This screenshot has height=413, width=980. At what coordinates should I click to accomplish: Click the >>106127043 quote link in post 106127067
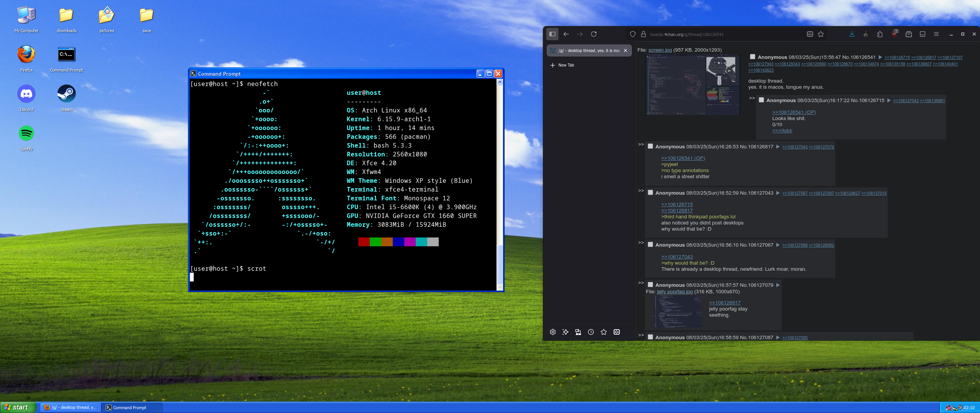677,257
